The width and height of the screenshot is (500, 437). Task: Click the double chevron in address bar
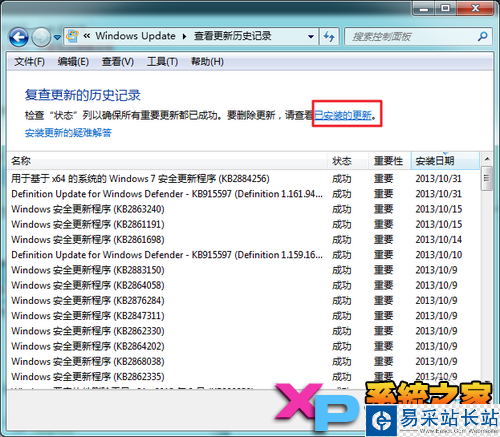click(87, 36)
